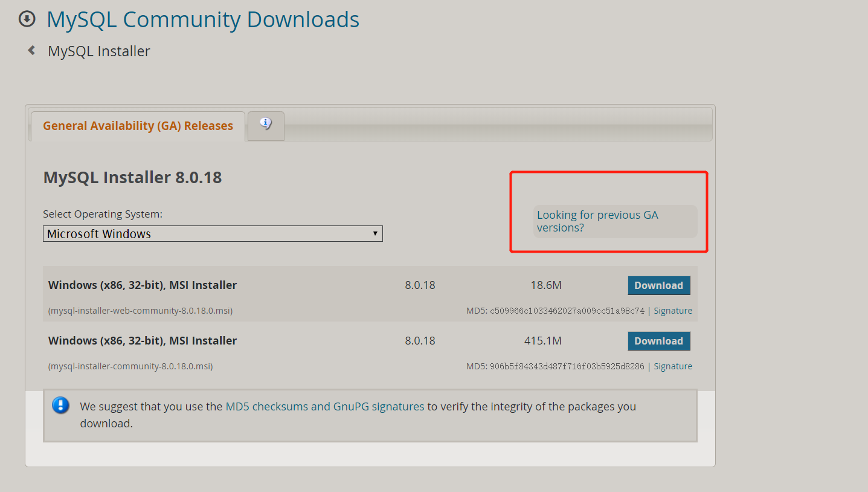Click the mysql-installer-web-community-8.0.18.0.msi filename
Screen dimensions: 868x492
140,311
